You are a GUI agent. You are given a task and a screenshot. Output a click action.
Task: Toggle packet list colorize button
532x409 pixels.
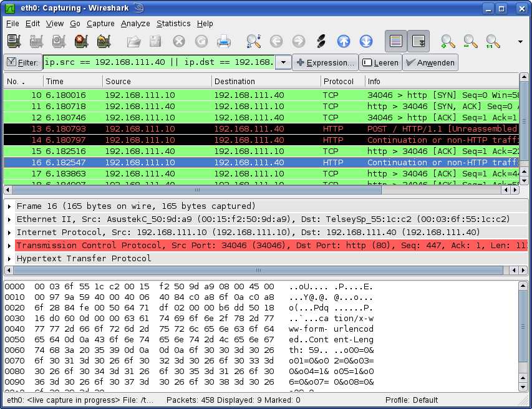396,41
